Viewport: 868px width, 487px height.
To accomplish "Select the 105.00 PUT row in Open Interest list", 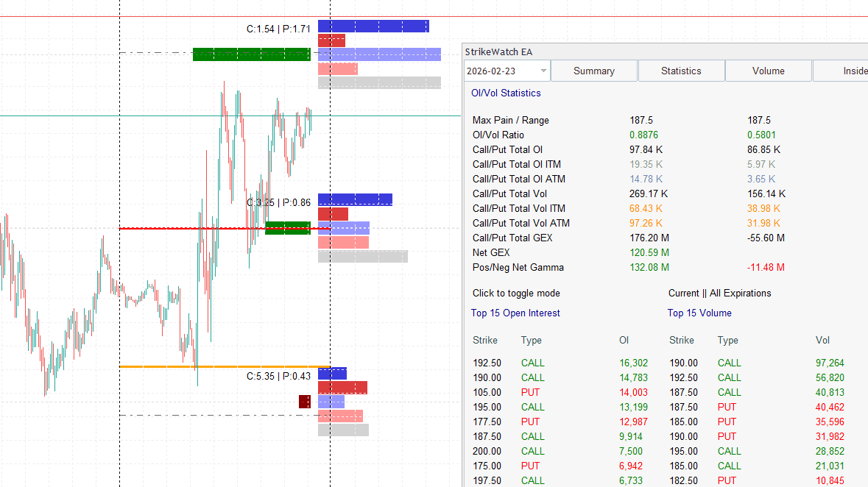I will tap(515, 392).
